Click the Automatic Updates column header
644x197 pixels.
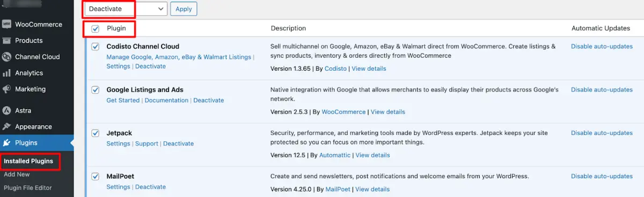601,28
